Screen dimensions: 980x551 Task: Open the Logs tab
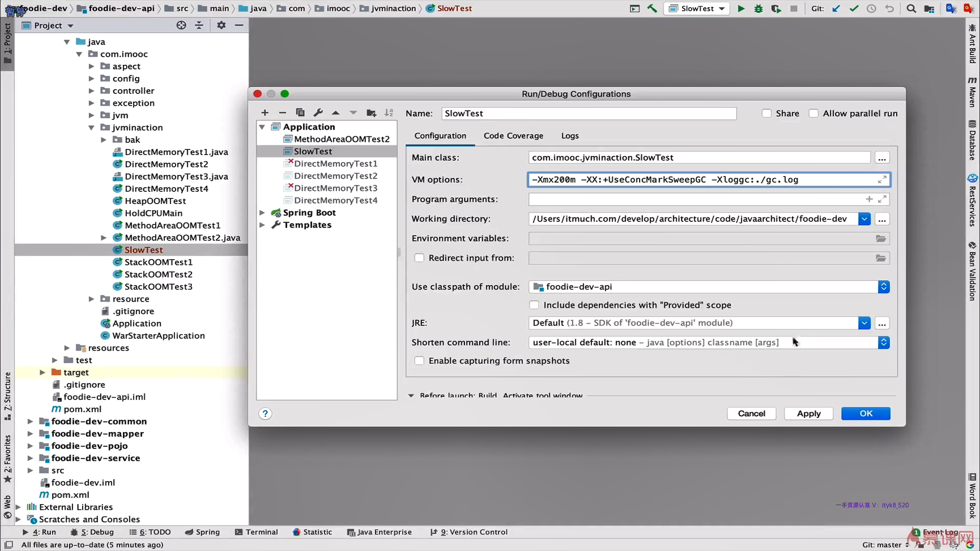pos(570,136)
